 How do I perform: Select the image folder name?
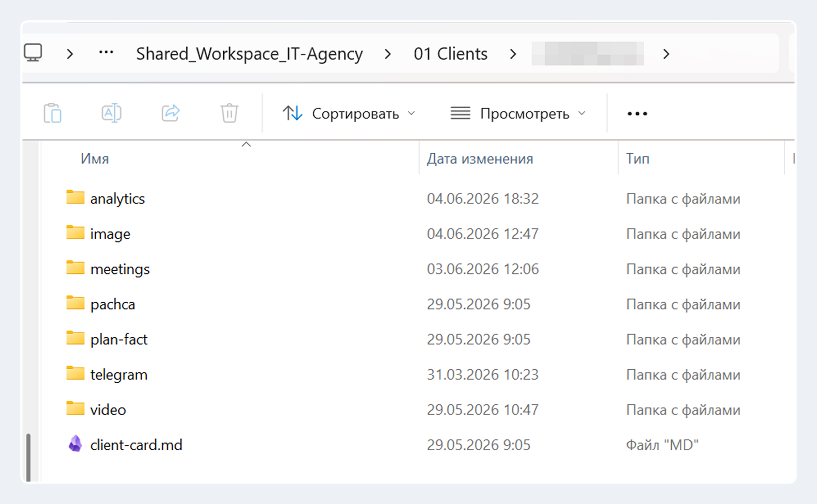[110, 234]
